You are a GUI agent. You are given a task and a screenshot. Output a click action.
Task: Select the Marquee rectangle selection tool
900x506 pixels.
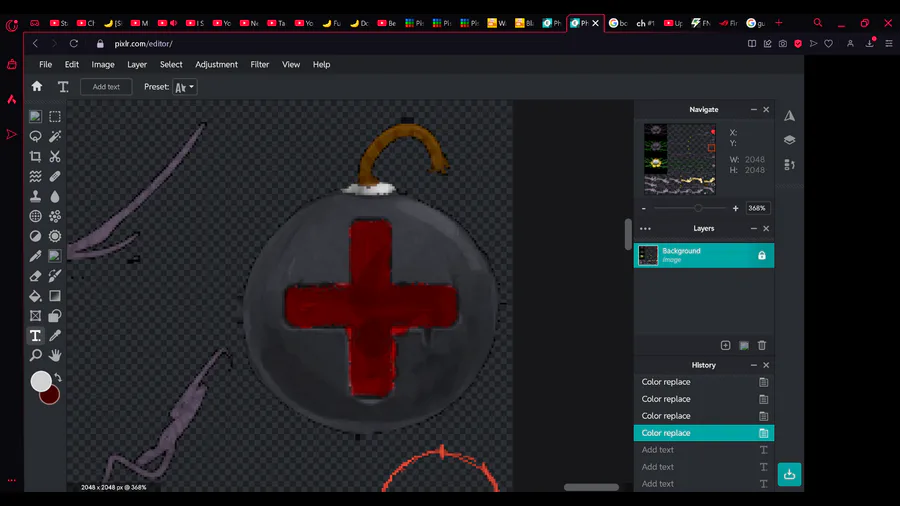(55, 116)
